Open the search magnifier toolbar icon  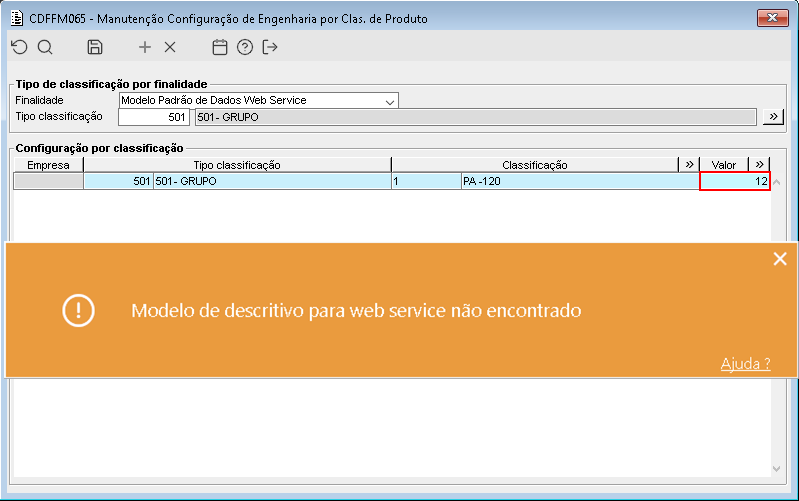coord(45,47)
